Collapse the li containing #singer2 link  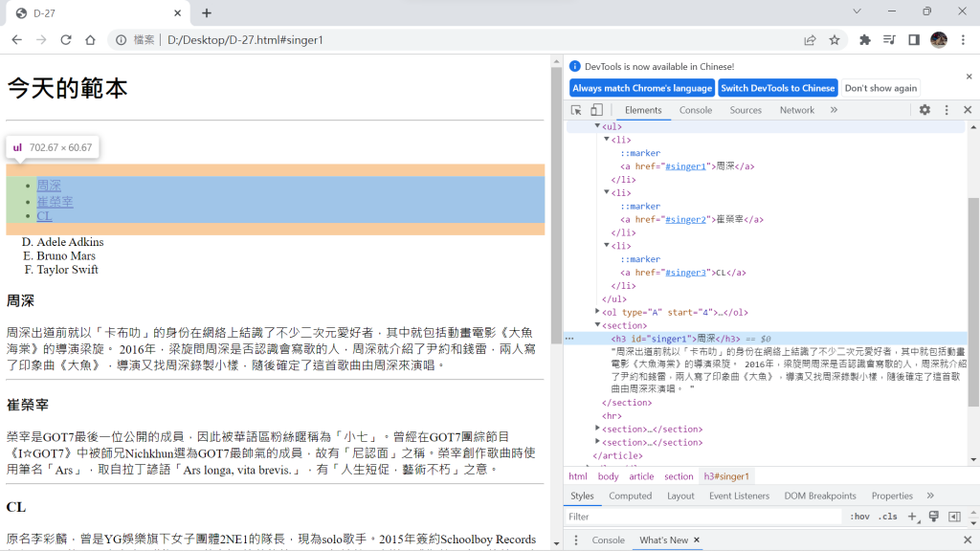pyautogui.click(x=606, y=192)
